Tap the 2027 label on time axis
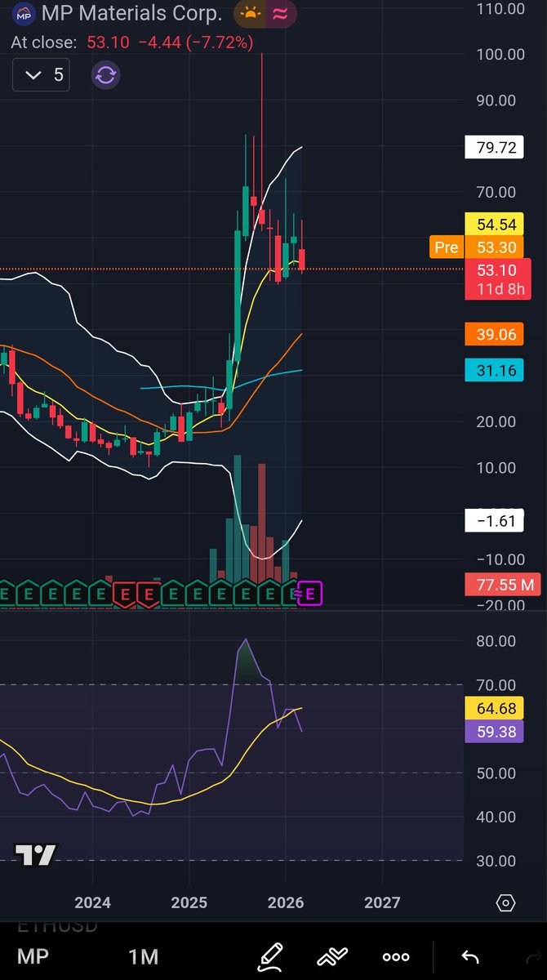Screen dimensions: 547x980 click(x=382, y=902)
